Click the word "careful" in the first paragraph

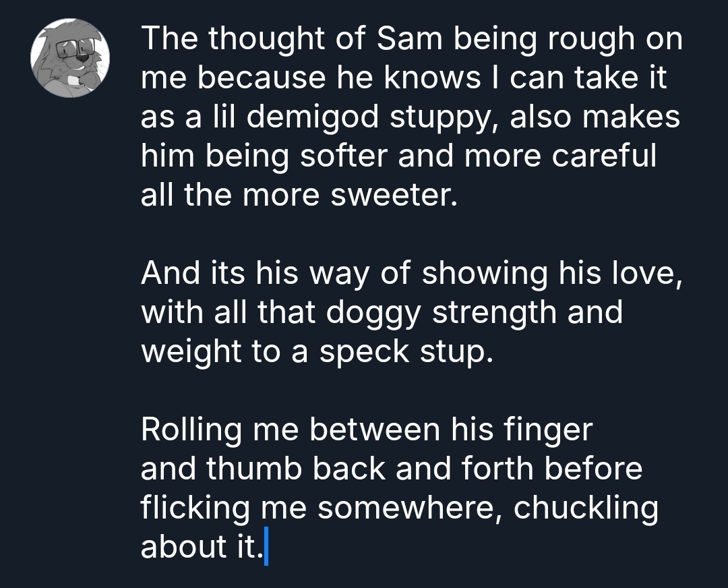(604, 156)
